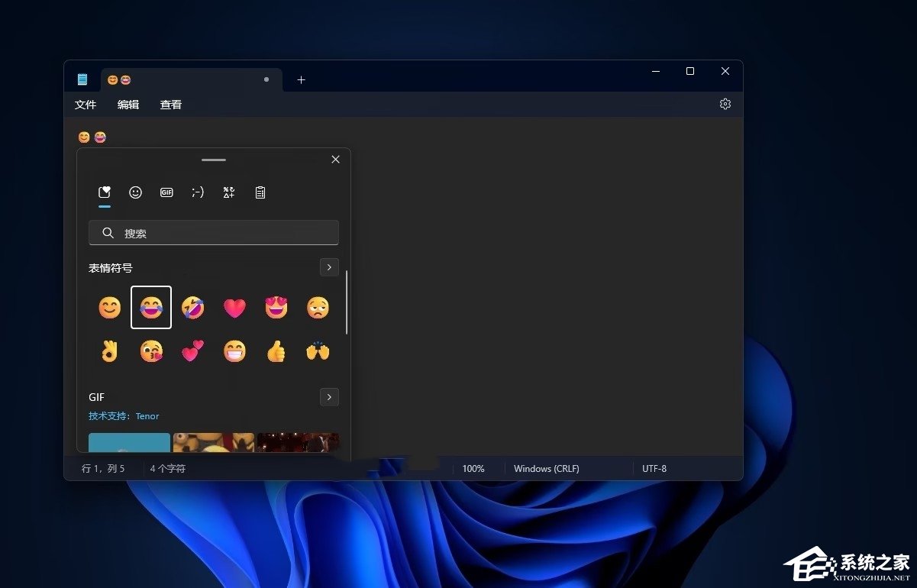Add a new Notepad tab
The width and height of the screenshot is (917, 588).
[x=301, y=79]
